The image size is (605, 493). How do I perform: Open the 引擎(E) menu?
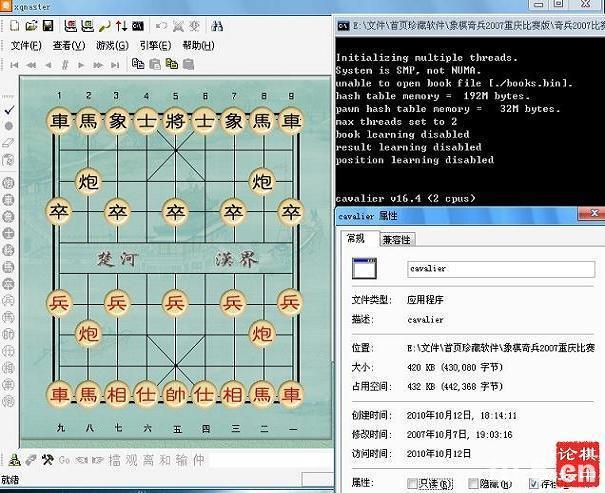click(x=155, y=46)
